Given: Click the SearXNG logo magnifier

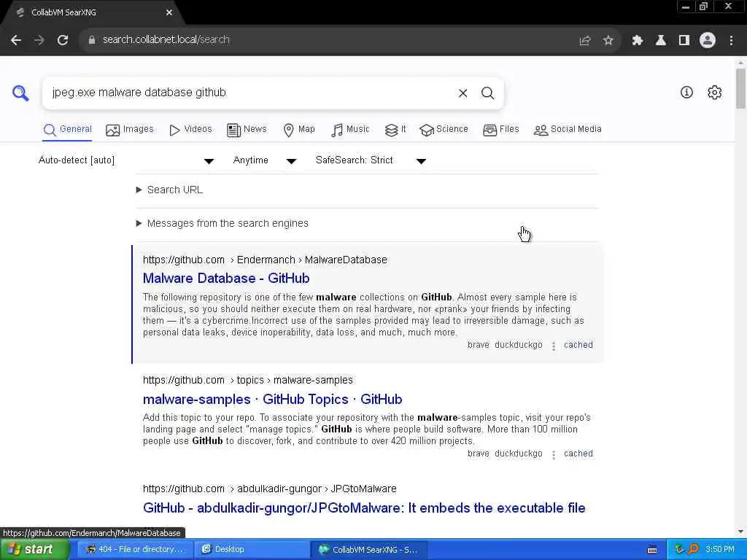Looking at the screenshot, I should pos(20,93).
